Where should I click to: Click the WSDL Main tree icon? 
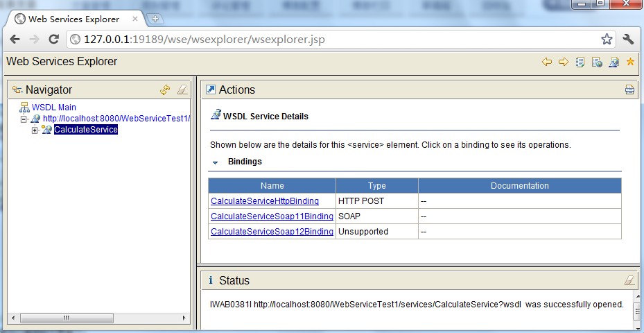point(25,108)
